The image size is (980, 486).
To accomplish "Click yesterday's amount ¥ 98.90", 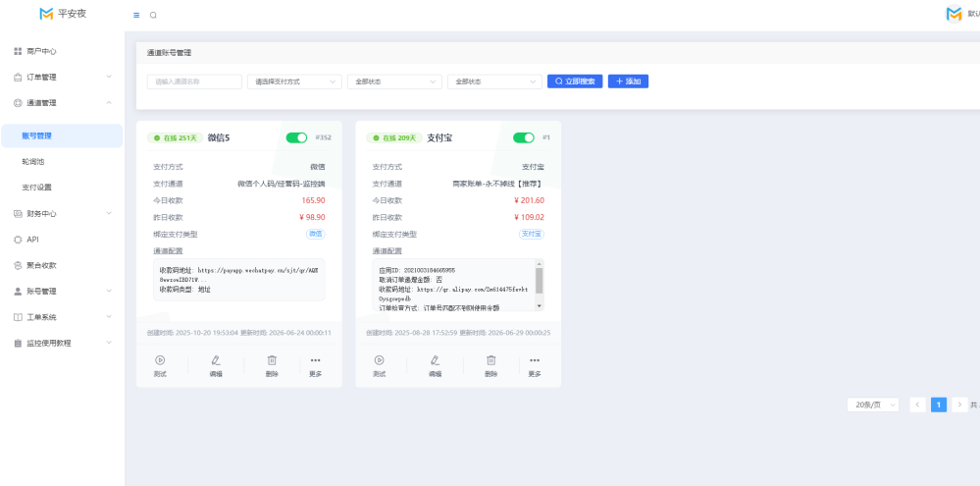I will point(313,218).
